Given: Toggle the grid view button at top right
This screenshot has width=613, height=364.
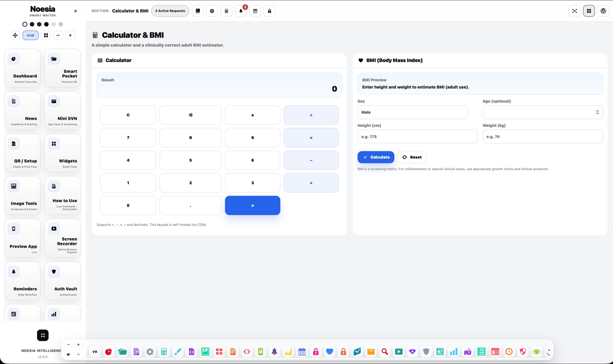Looking at the screenshot, I should [589, 11].
